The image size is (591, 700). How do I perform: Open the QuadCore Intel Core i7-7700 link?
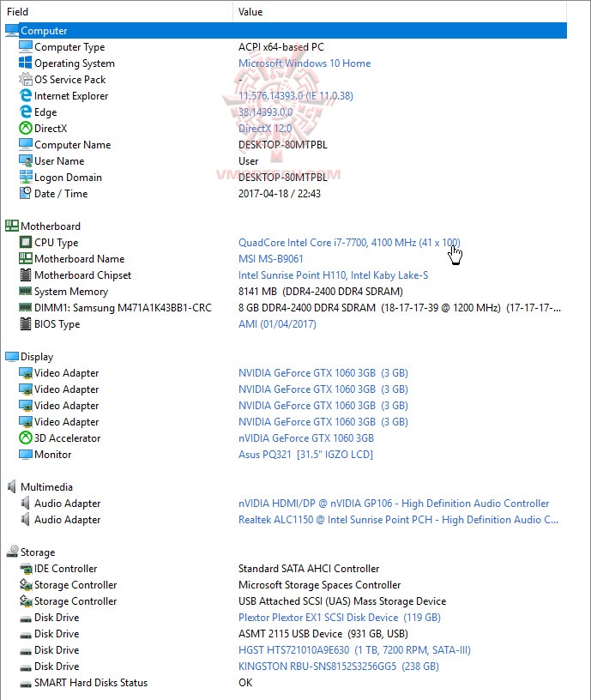click(349, 243)
